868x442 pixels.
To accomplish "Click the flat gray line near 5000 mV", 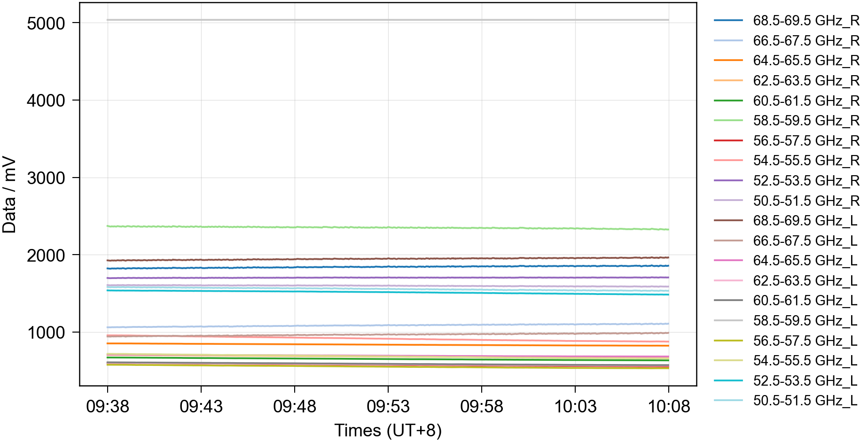I will [388, 20].
